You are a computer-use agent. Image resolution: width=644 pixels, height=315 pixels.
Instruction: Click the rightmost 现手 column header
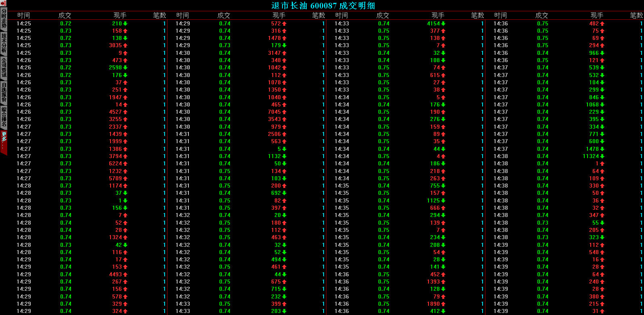click(x=597, y=15)
